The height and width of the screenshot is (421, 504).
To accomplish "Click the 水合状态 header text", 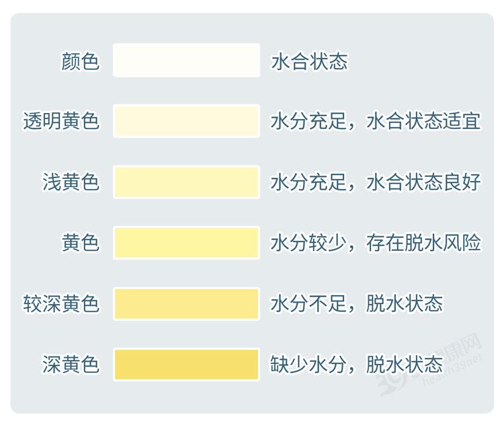I will point(309,61).
